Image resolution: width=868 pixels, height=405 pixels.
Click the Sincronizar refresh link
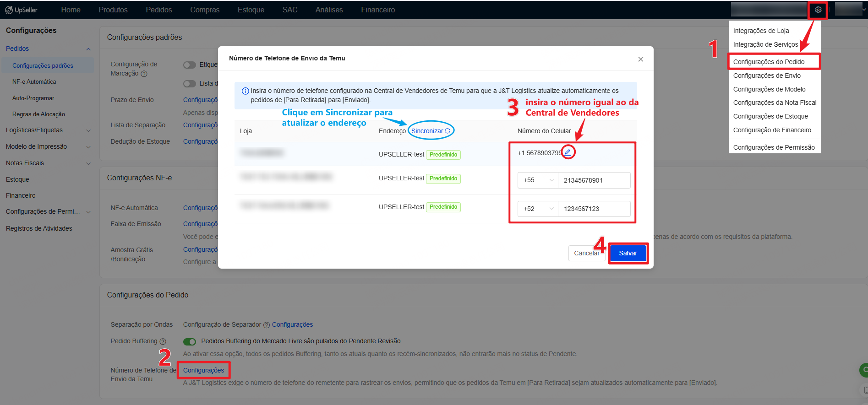click(431, 131)
